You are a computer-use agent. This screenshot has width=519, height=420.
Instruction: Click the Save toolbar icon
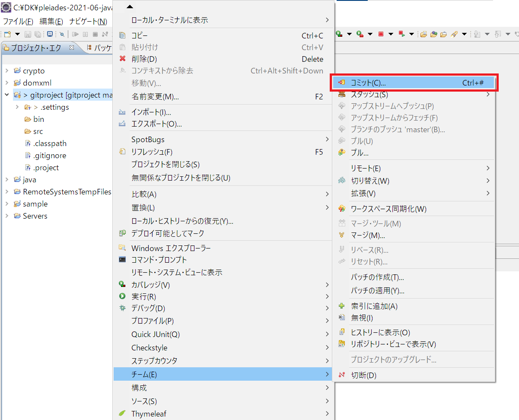tap(28, 34)
